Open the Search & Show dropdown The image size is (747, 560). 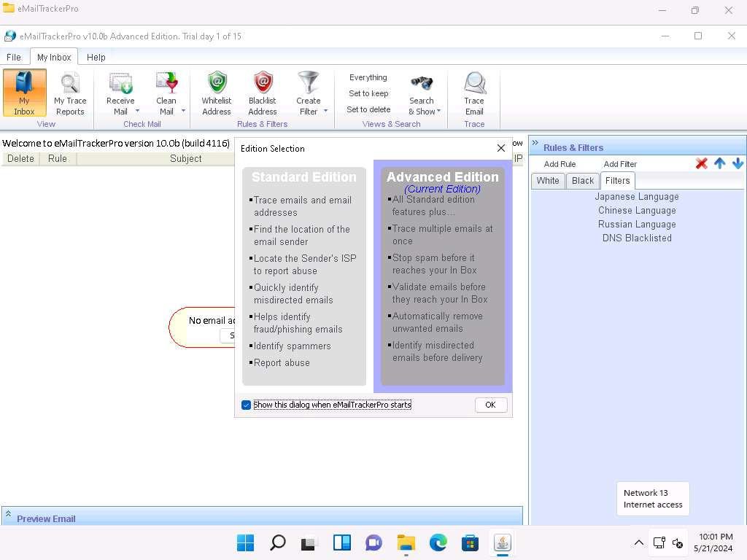point(438,112)
